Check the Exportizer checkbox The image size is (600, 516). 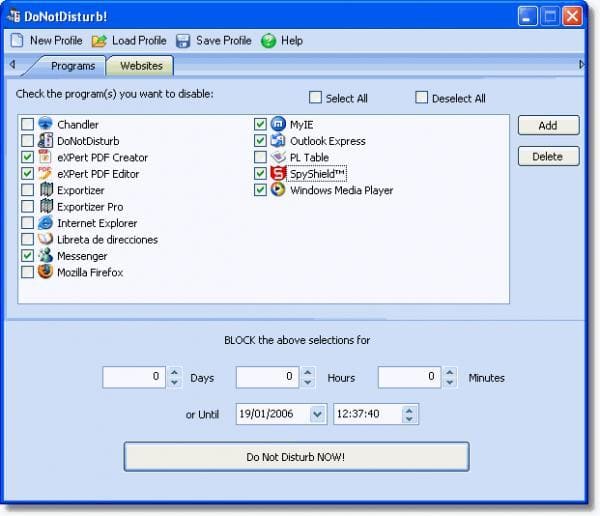[27, 190]
